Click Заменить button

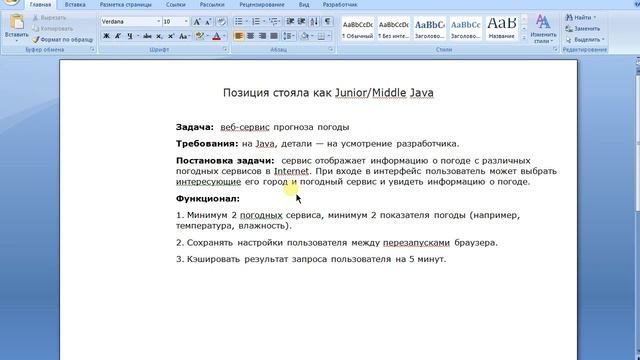coord(583,29)
